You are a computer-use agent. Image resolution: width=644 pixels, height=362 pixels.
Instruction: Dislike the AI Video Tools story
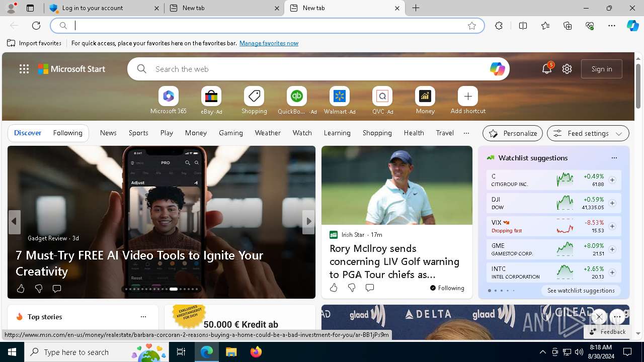click(x=39, y=289)
